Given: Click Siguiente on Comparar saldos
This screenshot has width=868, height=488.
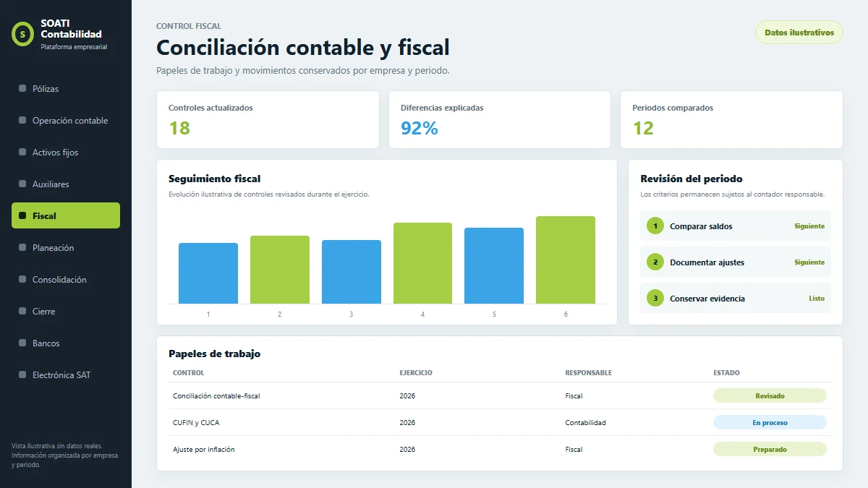Looking at the screenshot, I should [809, 226].
